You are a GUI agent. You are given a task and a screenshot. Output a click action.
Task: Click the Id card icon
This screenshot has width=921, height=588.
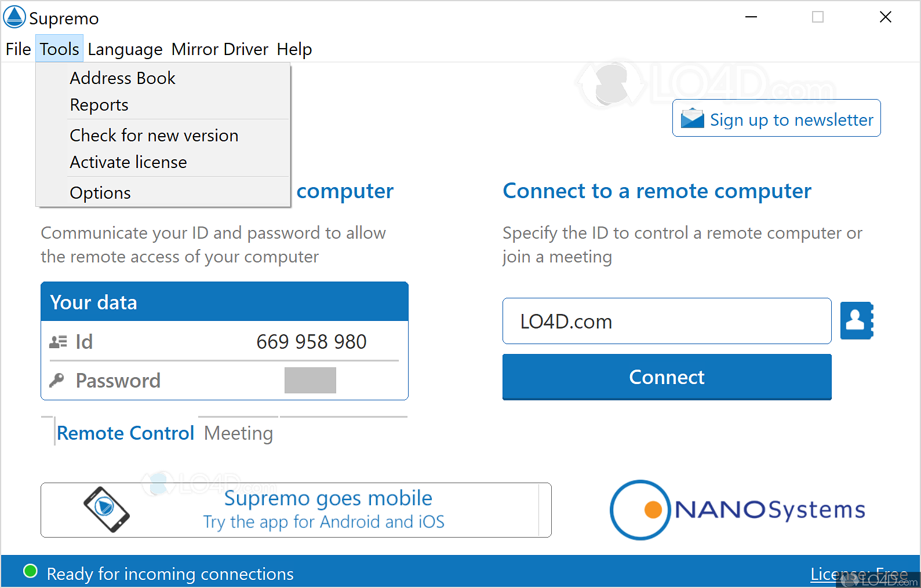[x=58, y=342]
